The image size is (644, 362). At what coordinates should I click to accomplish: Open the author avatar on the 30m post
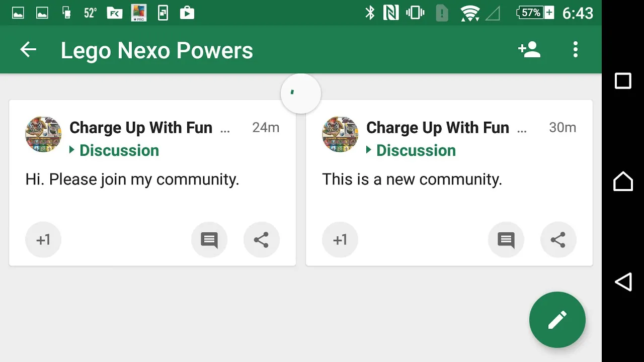point(340,134)
